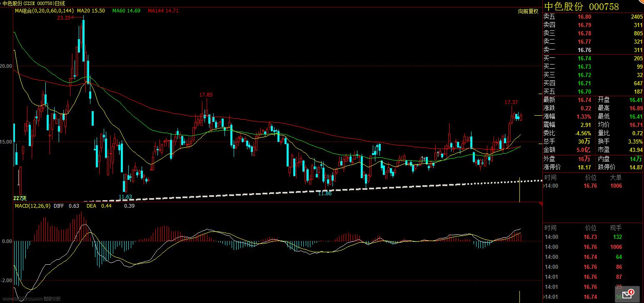Click the 换手 3.35% turnover rate
The width and height of the screenshot is (644, 303).
(635, 142)
